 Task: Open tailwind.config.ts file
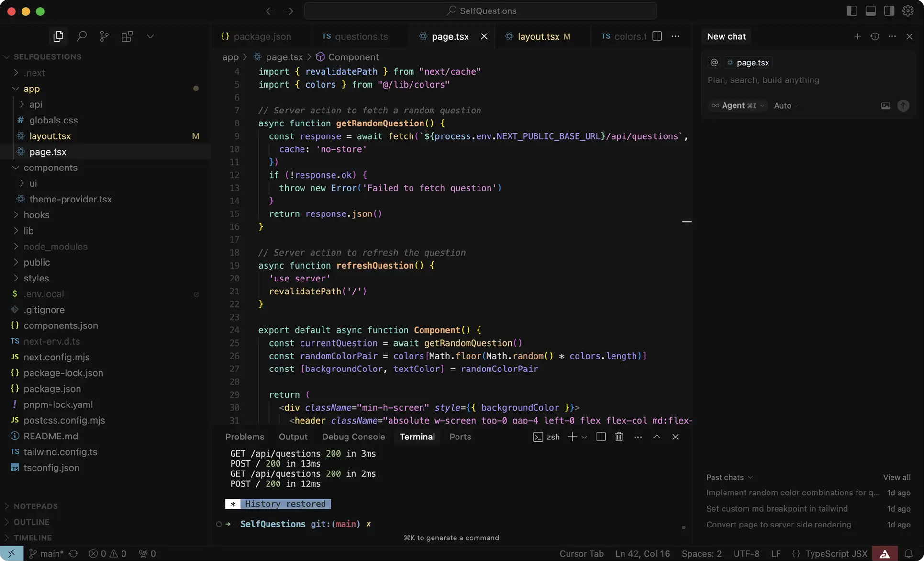[x=105, y=452]
